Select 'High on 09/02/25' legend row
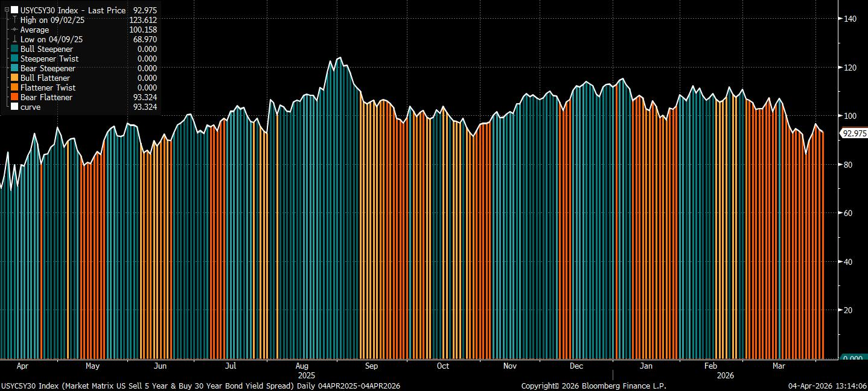This screenshot has width=868, height=391. tap(51, 20)
